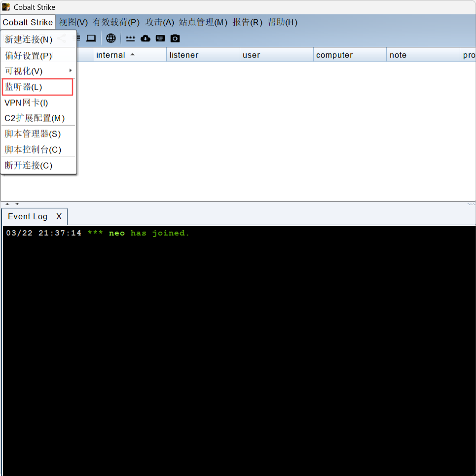Open the 报告(R) menu
Image resolution: width=476 pixels, height=476 pixels.
tap(247, 22)
